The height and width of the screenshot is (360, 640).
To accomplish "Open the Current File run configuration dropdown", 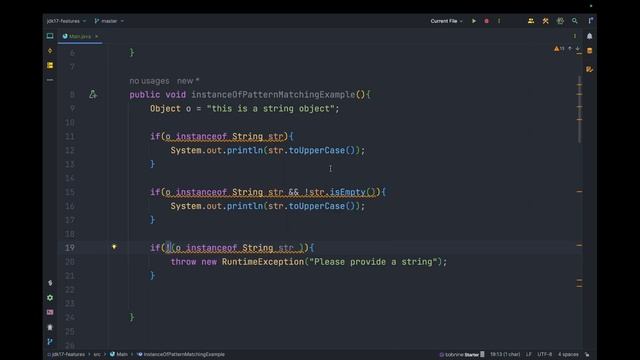I will click(x=447, y=21).
